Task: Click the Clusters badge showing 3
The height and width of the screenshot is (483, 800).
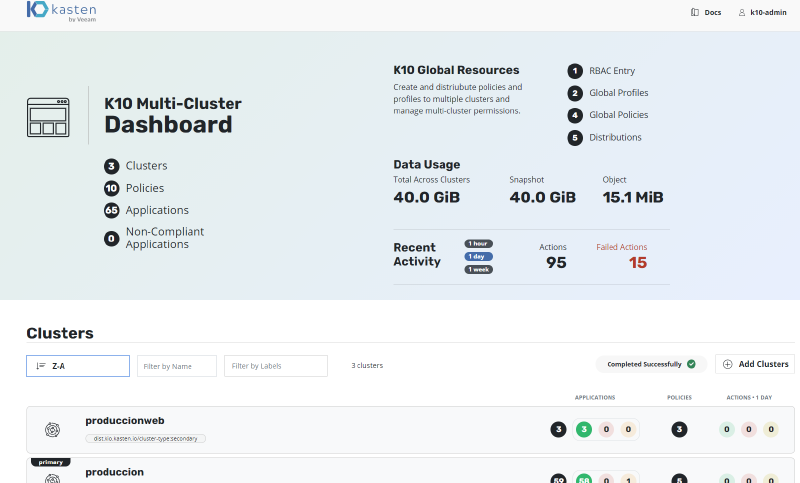Action: [x=111, y=166]
